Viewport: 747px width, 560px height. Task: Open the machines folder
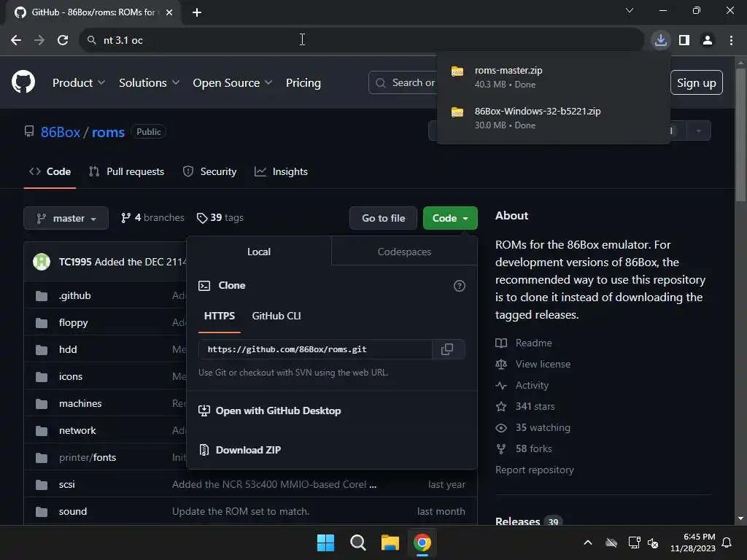point(80,403)
